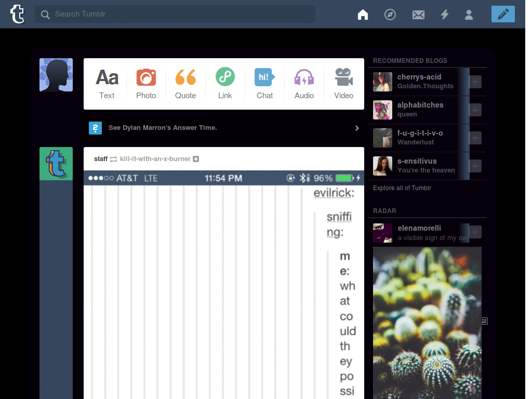Click the Answer Time question mark icon
The width and height of the screenshot is (532, 399).
pos(96,128)
